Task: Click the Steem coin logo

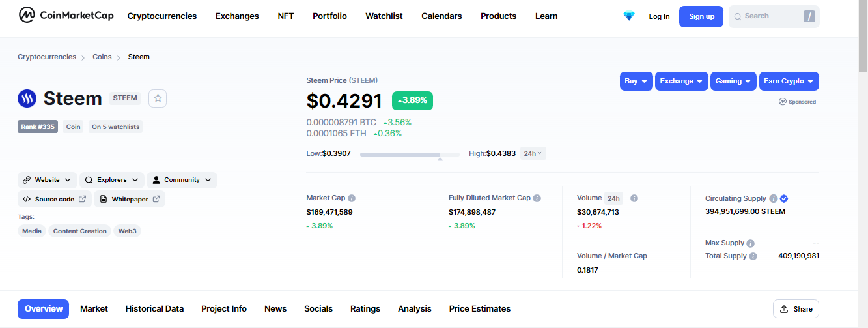Action: (27, 98)
